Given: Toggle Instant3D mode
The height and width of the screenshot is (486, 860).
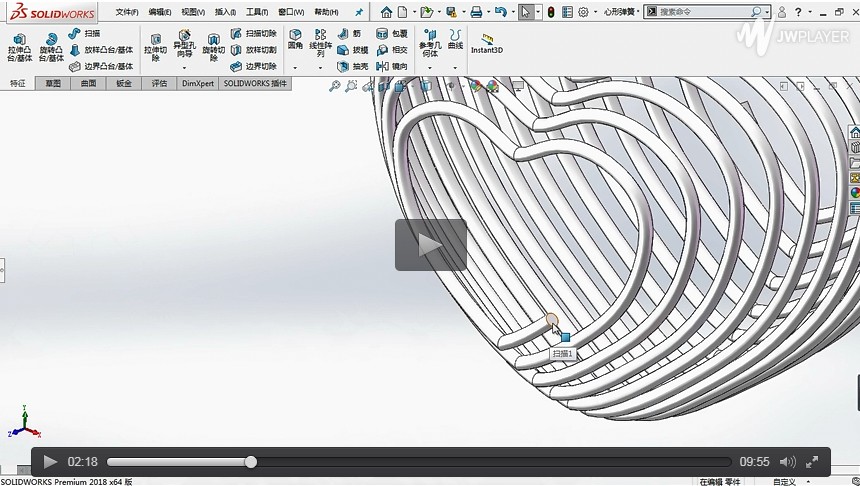Looking at the screenshot, I should (487, 43).
